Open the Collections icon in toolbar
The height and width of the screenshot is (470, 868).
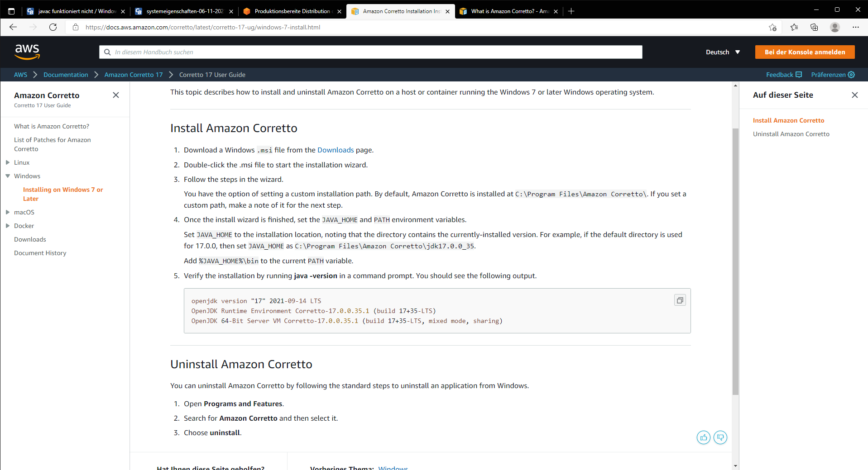point(814,27)
